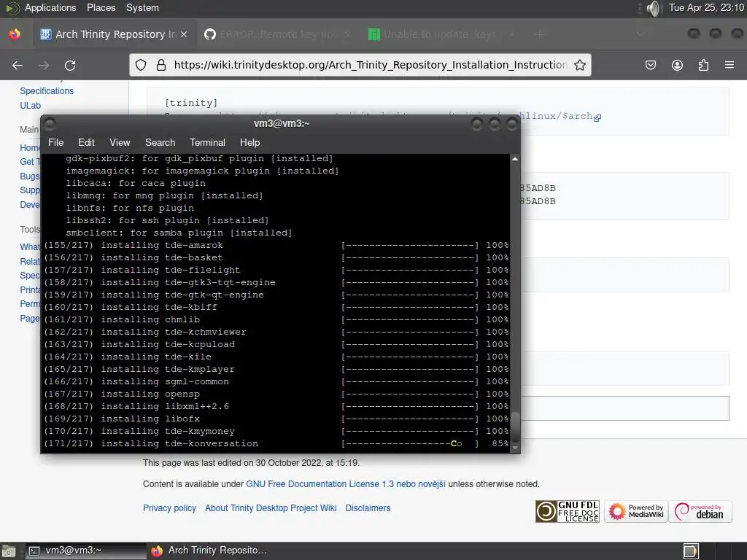Open the Applications menu in top panel
The image size is (747, 560).
[x=50, y=7]
